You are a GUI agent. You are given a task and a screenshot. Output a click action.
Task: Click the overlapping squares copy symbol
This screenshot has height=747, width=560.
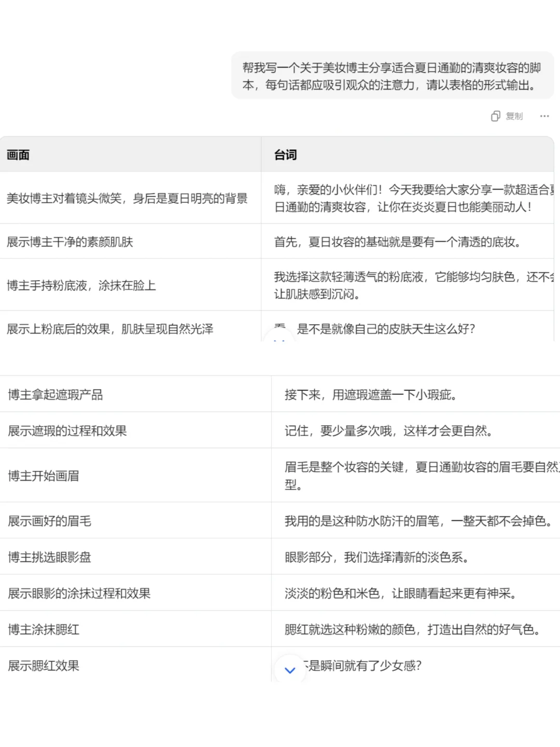click(496, 116)
